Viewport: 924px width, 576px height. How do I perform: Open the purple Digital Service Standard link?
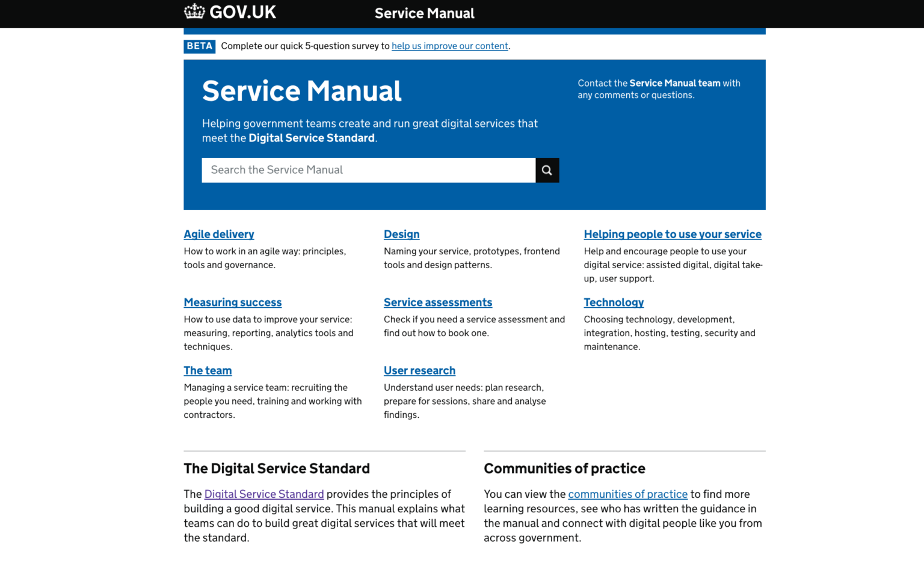[x=264, y=494]
